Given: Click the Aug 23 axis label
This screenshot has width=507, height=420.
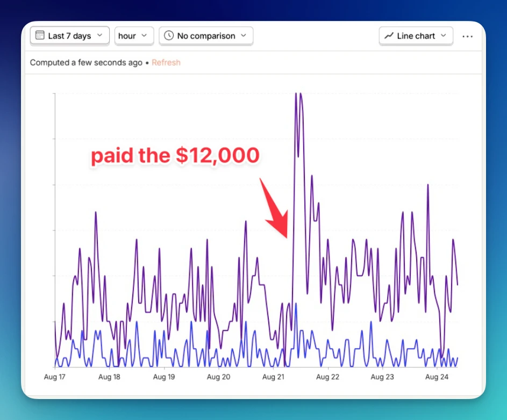Looking at the screenshot, I should click(382, 376).
